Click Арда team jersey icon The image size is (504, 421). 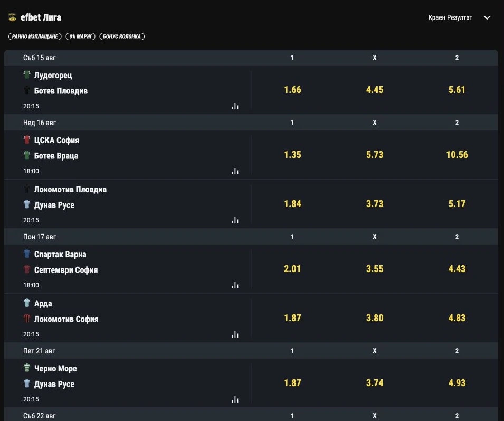pyautogui.click(x=27, y=303)
